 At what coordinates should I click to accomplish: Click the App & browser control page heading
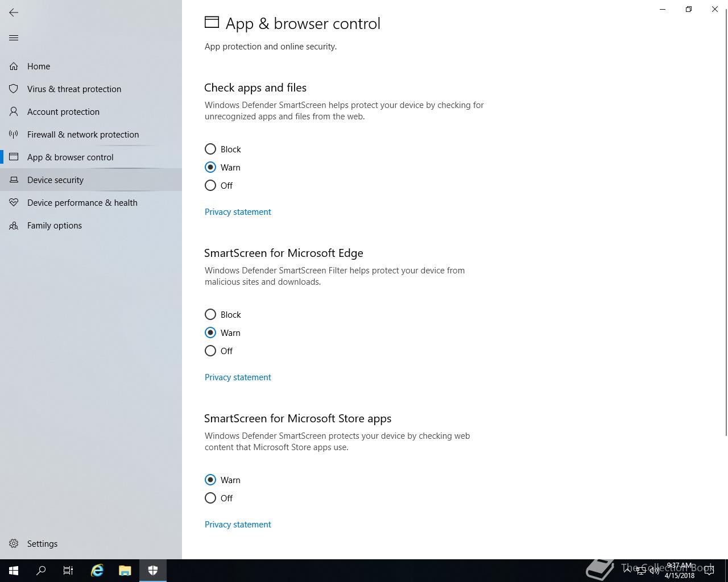tap(303, 23)
